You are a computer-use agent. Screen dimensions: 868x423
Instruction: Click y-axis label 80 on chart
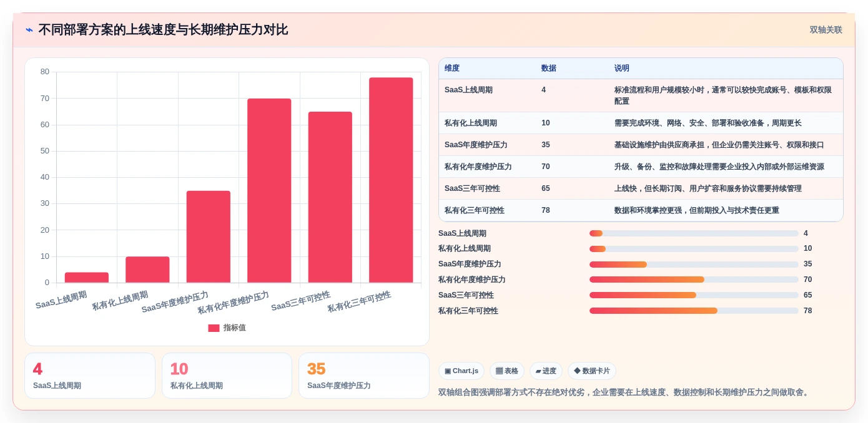(45, 72)
